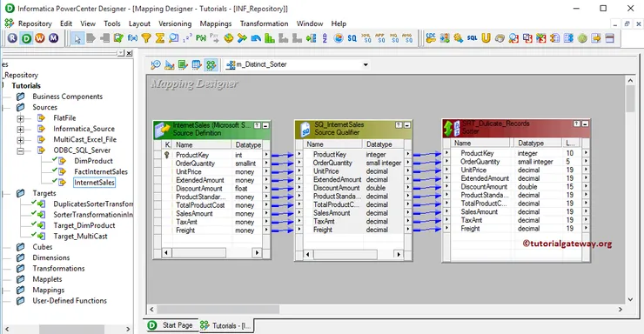Expand the Informatica_Source node

click(x=20, y=130)
